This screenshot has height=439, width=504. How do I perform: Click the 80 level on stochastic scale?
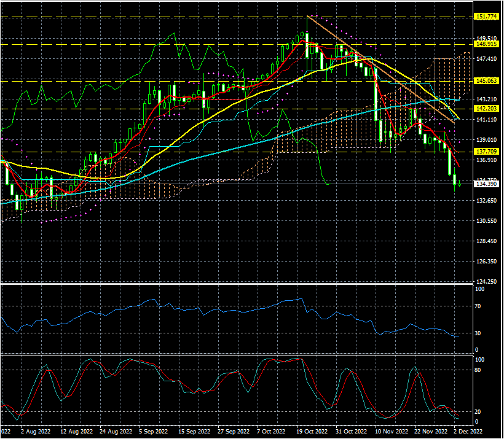tap(478, 370)
